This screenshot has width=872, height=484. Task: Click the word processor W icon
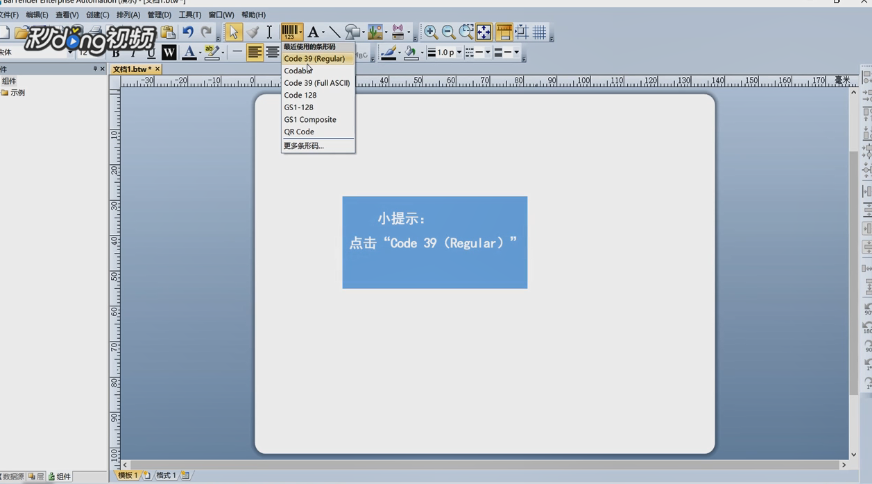[169, 52]
